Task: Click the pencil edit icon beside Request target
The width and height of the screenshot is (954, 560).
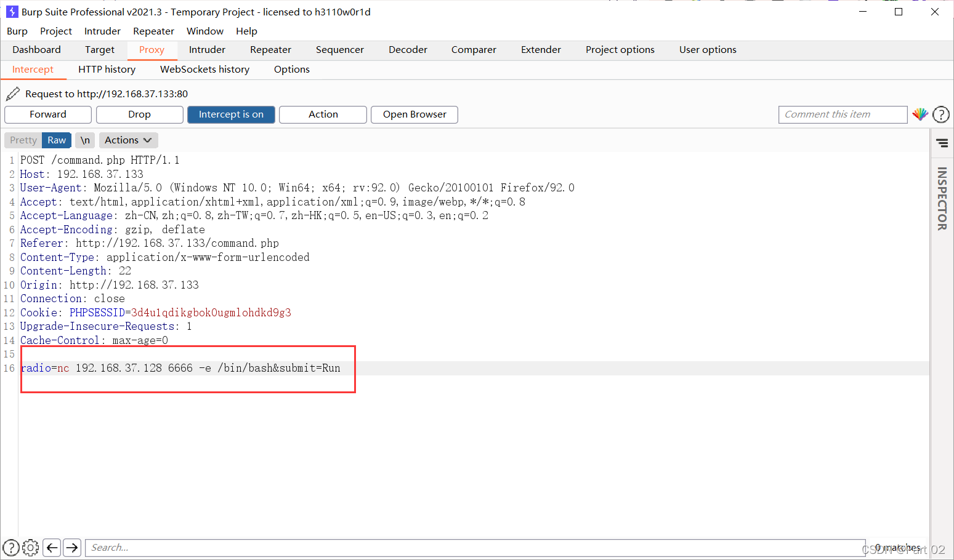Action: point(13,94)
